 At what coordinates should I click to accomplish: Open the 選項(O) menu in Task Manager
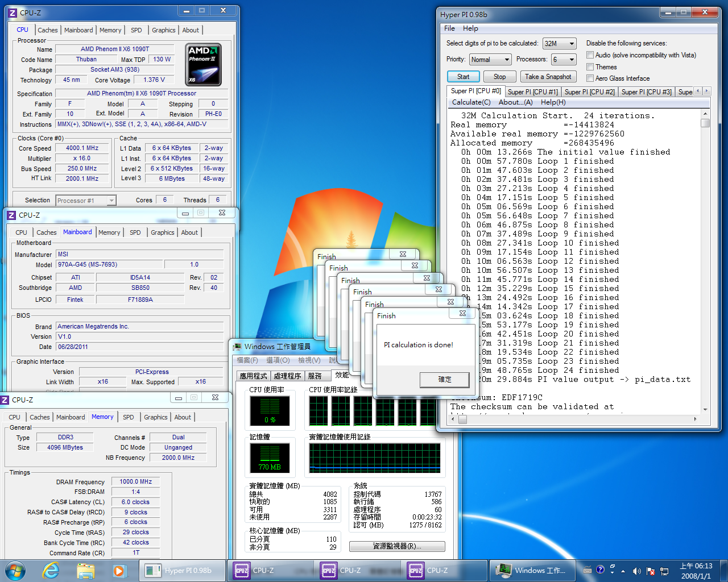pyautogui.click(x=278, y=360)
